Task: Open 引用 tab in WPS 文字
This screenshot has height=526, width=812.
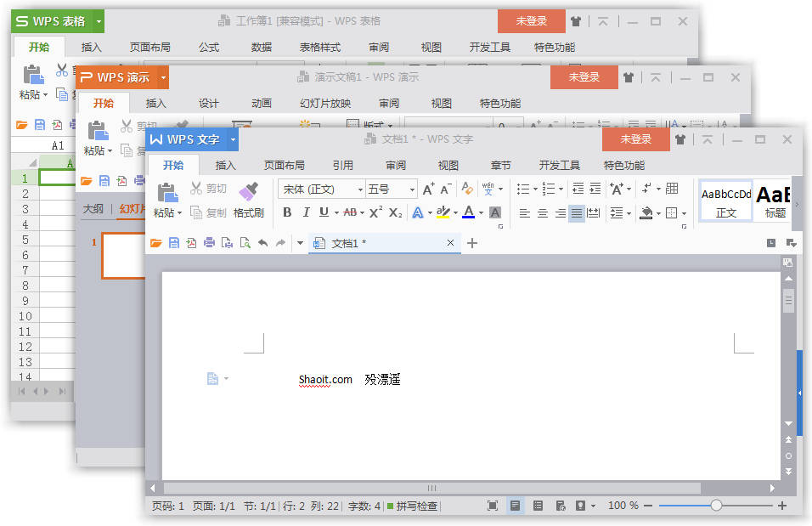Action: 343,166
